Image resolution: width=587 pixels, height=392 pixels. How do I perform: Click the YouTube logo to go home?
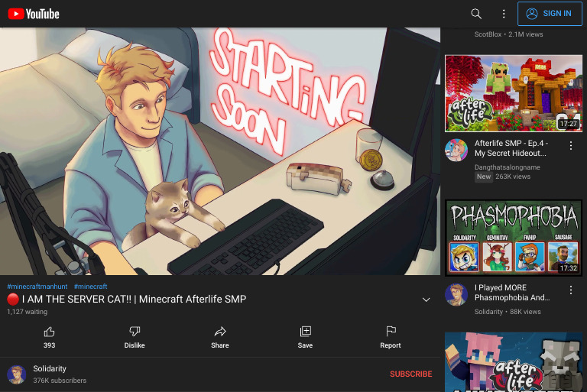[34, 14]
